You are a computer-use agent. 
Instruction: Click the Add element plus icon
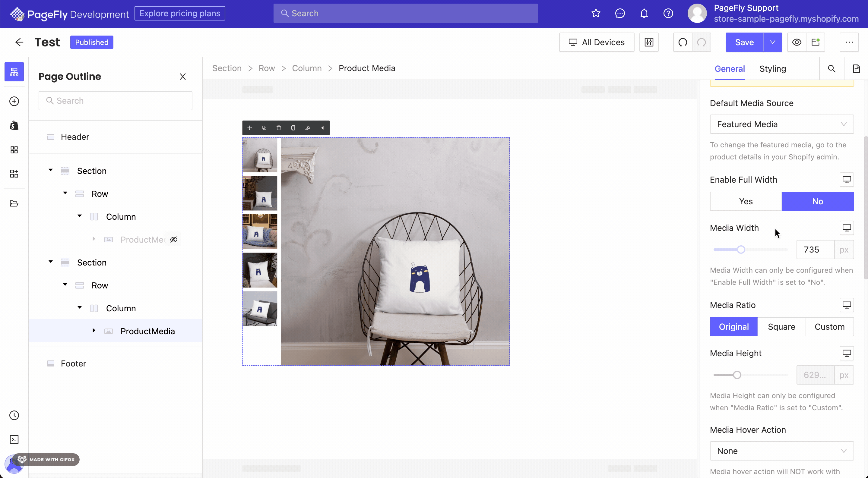tap(14, 101)
